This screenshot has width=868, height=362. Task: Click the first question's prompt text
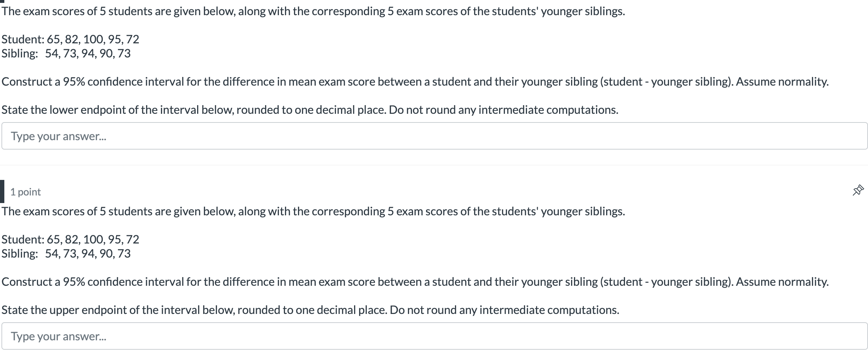pyautogui.click(x=311, y=11)
